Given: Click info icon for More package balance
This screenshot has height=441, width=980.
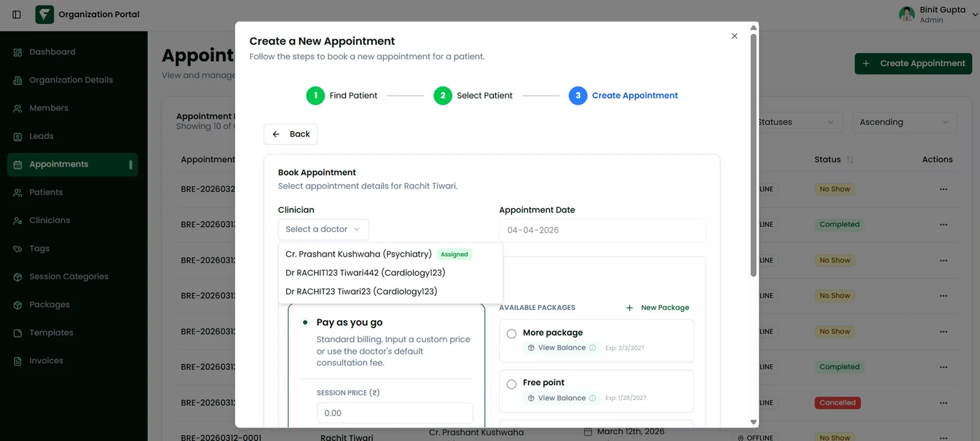Looking at the screenshot, I should pos(592,348).
